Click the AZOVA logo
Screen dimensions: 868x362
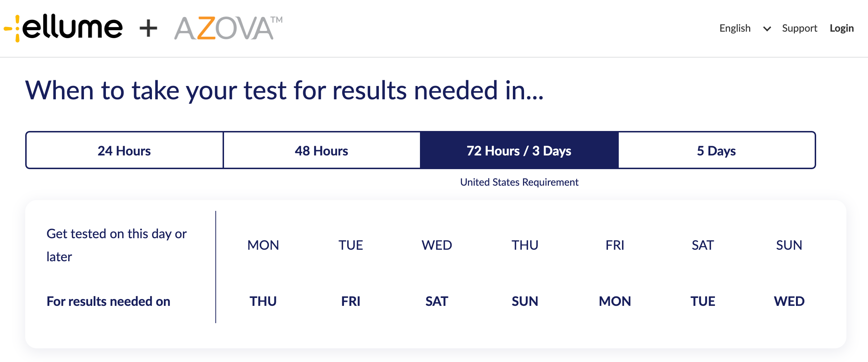(x=228, y=28)
